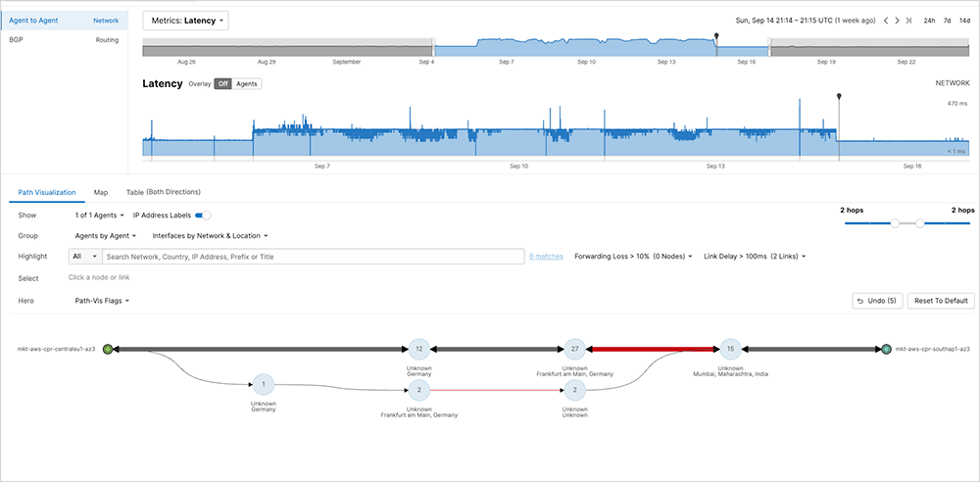Viewport: 980px width, 482px height.
Task: Select Agent to Agent Network view
Action: (x=64, y=21)
